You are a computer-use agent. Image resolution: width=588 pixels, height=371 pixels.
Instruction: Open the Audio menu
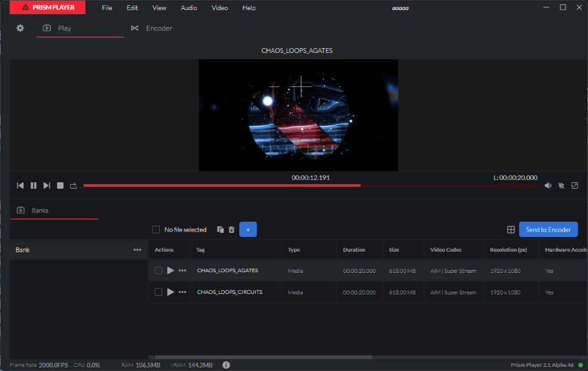tap(189, 8)
